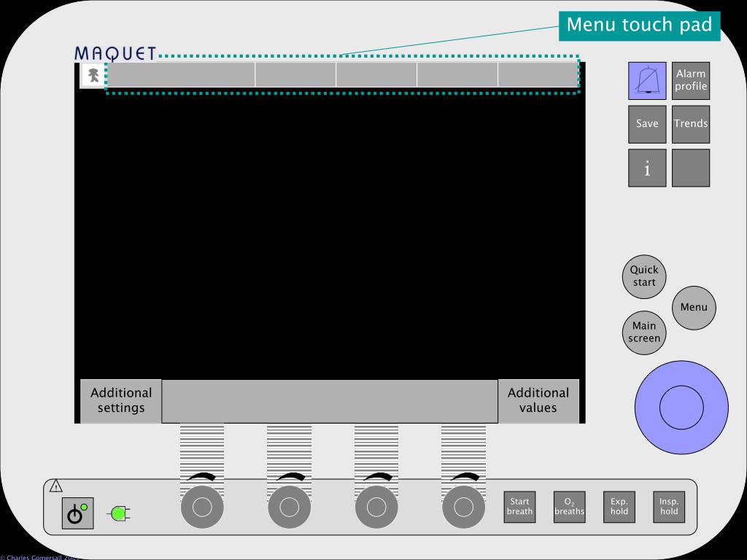Select the Quick start round button

[x=644, y=276]
